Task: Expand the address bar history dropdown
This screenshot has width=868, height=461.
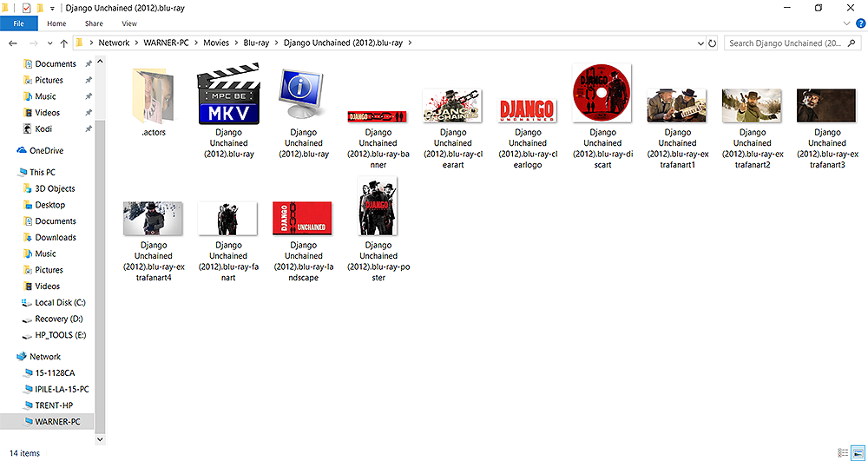Action: [701, 43]
